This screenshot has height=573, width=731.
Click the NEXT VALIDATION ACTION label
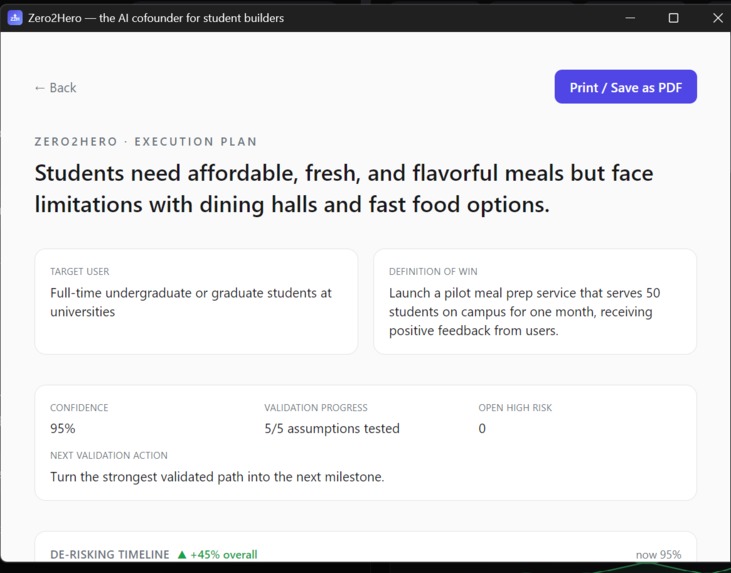pyautogui.click(x=109, y=455)
